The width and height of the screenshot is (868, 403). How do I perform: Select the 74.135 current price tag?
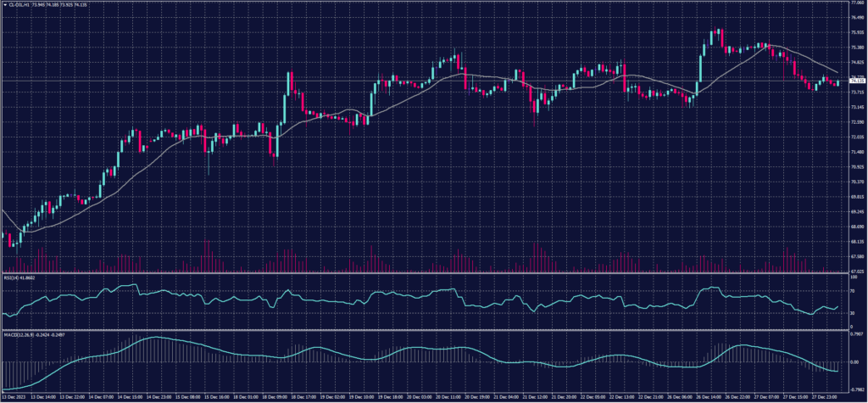(856, 81)
